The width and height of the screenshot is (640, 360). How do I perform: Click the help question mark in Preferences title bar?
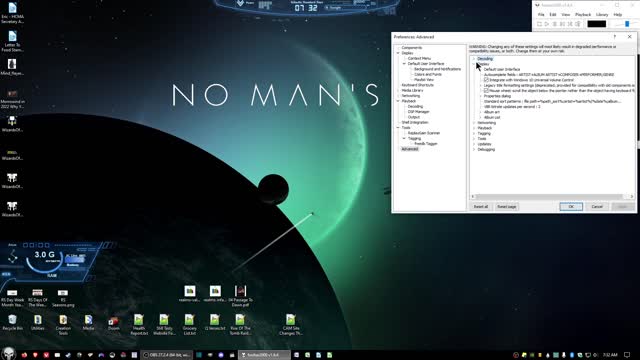click(615, 37)
